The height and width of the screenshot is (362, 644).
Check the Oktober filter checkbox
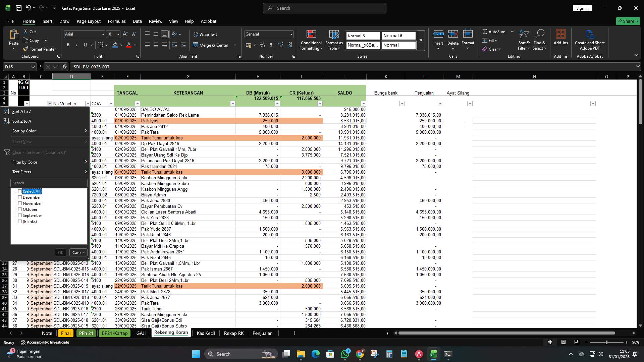(20, 209)
